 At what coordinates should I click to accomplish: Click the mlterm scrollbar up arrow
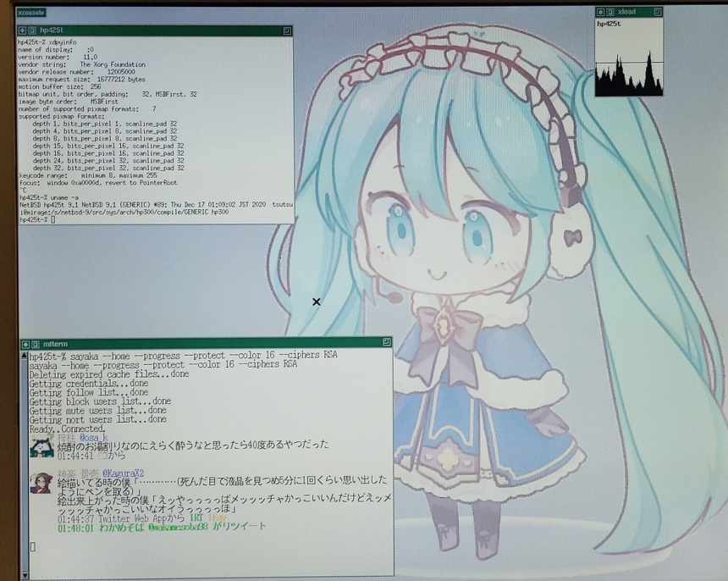[25, 356]
